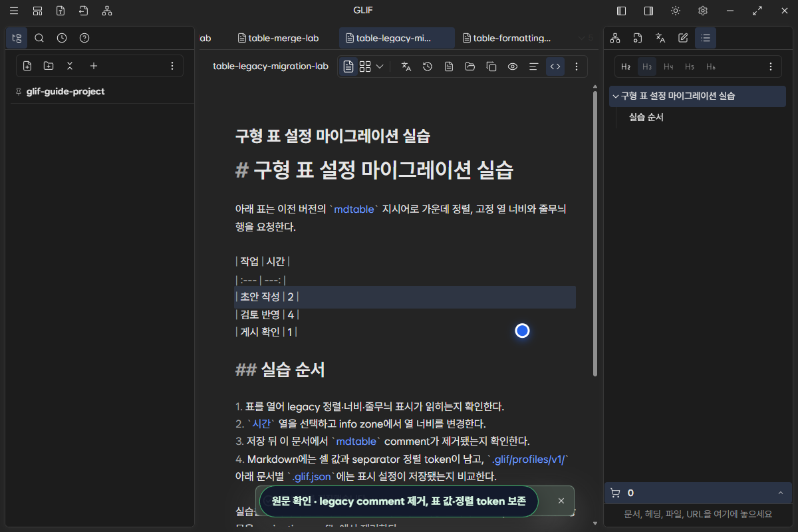Switch to the table-legacy-mi... tab
Viewport: 798px width, 532px height.
[396, 38]
